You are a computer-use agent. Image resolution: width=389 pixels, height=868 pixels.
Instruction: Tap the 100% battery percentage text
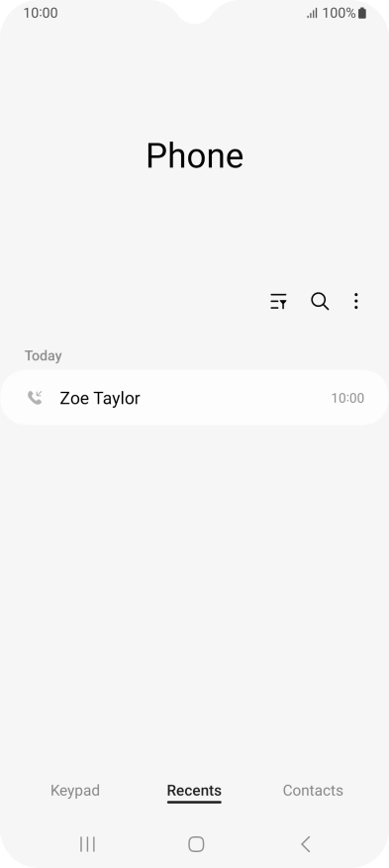click(339, 13)
